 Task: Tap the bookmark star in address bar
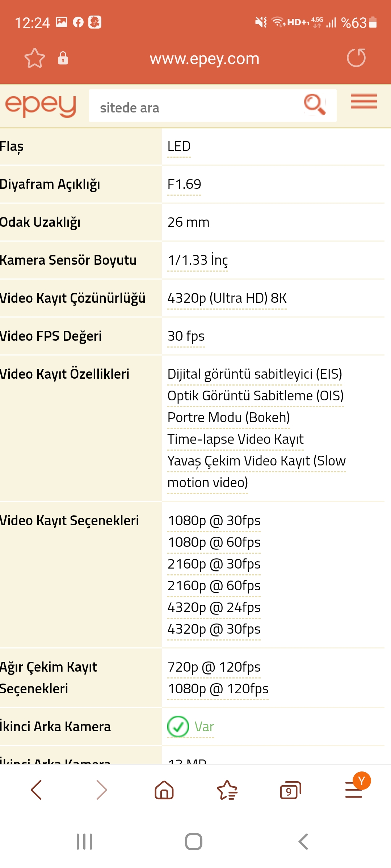click(x=35, y=58)
